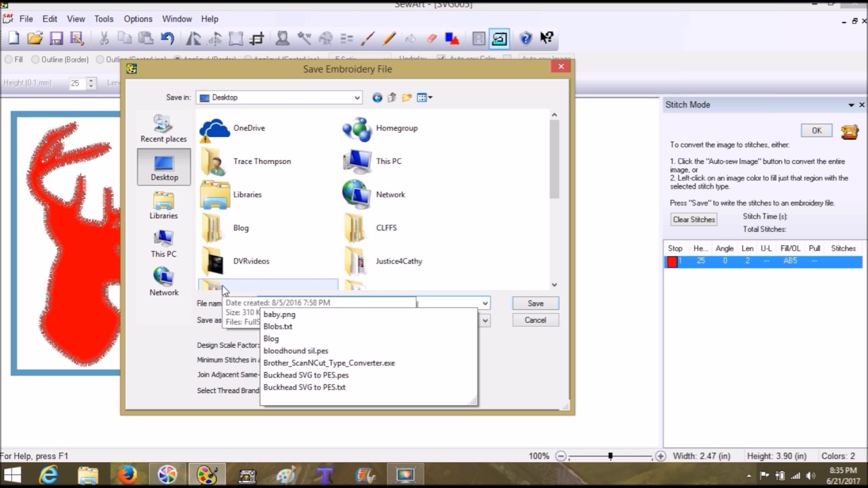The width and height of the screenshot is (868, 488).
Task: Click the Undo arrow toolbar icon
Action: [167, 39]
